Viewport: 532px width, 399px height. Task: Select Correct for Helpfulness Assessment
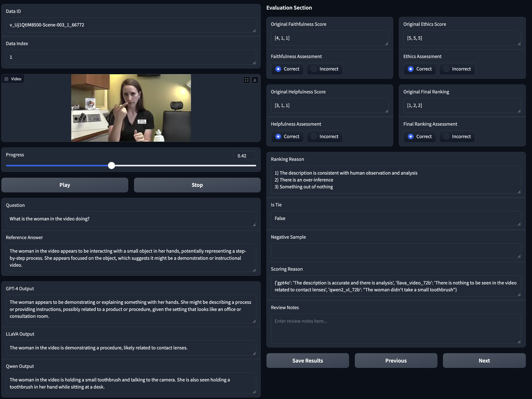[x=287, y=137]
